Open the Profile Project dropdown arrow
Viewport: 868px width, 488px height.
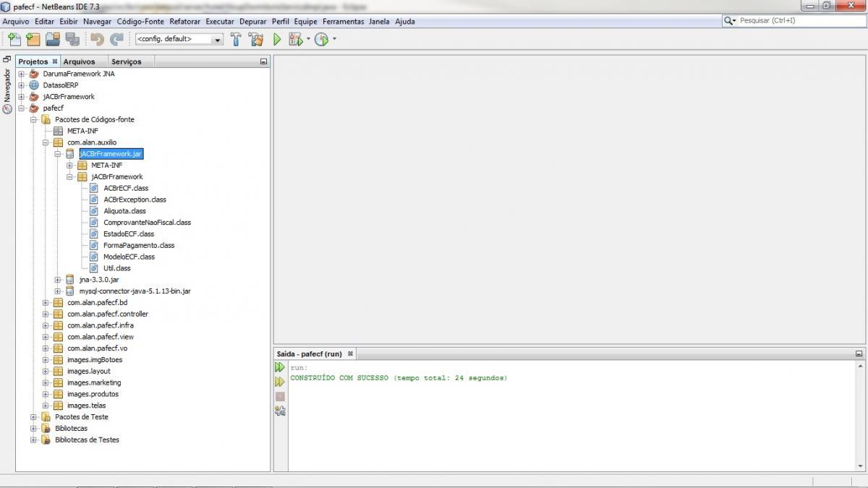tap(334, 39)
